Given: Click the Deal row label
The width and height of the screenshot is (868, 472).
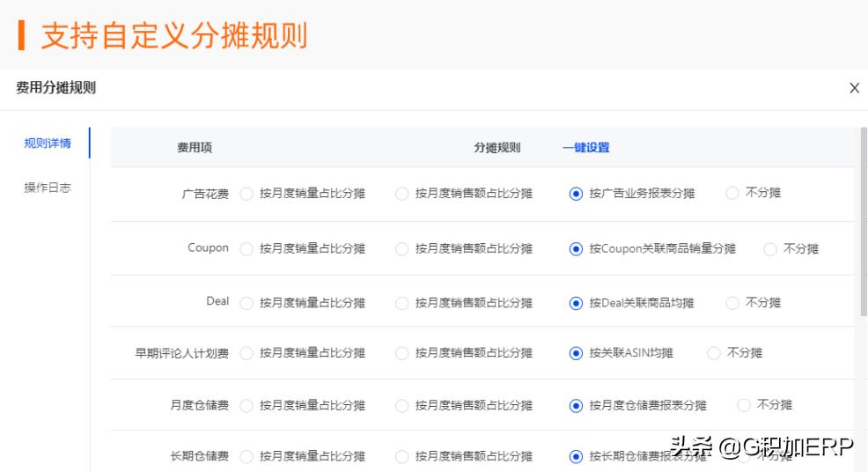Looking at the screenshot, I should (217, 301).
